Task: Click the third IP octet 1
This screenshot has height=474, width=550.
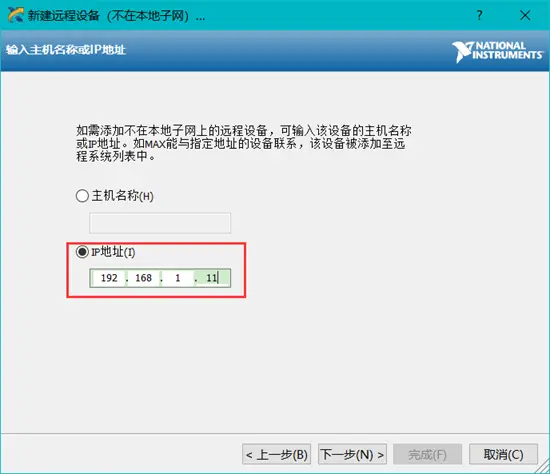Action: [178, 278]
